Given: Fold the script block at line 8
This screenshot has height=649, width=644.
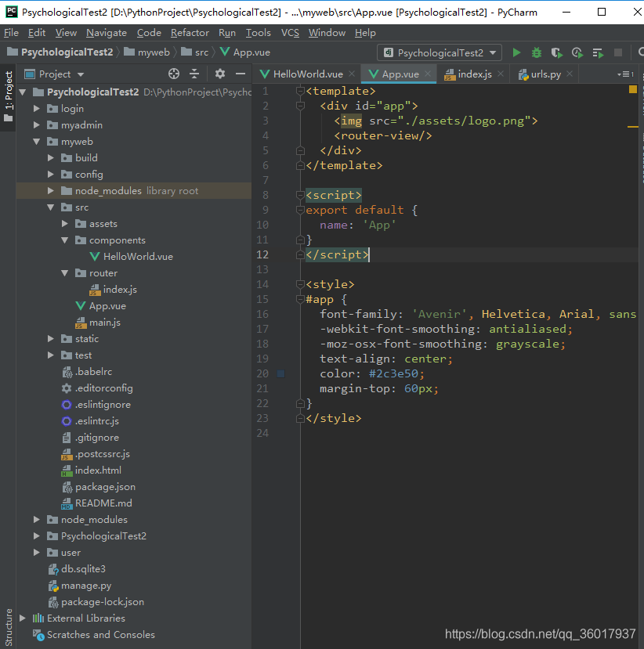Looking at the screenshot, I should pos(300,195).
